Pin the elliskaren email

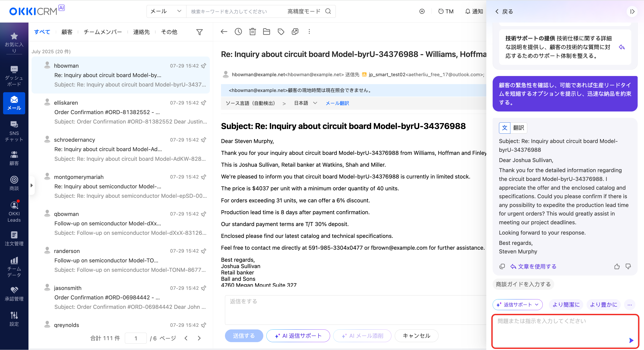[x=204, y=103]
